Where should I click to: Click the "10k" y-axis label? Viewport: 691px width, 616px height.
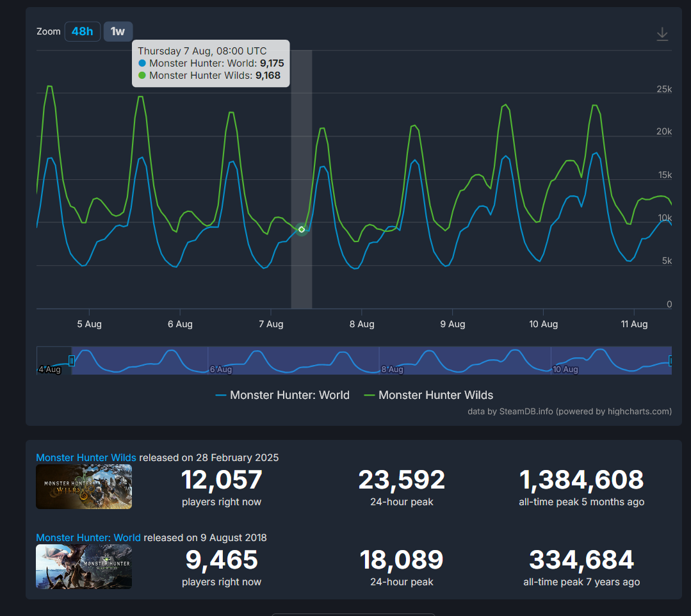tap(665, 218)
